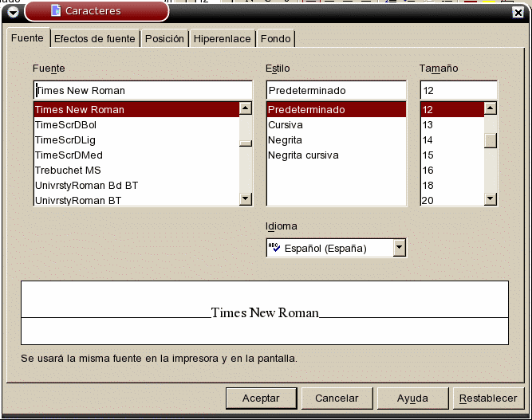Screen dimensions: 532x420
Task: Close the Caracteres dialog
Action: pyautogui.click(x=518, y=12)
